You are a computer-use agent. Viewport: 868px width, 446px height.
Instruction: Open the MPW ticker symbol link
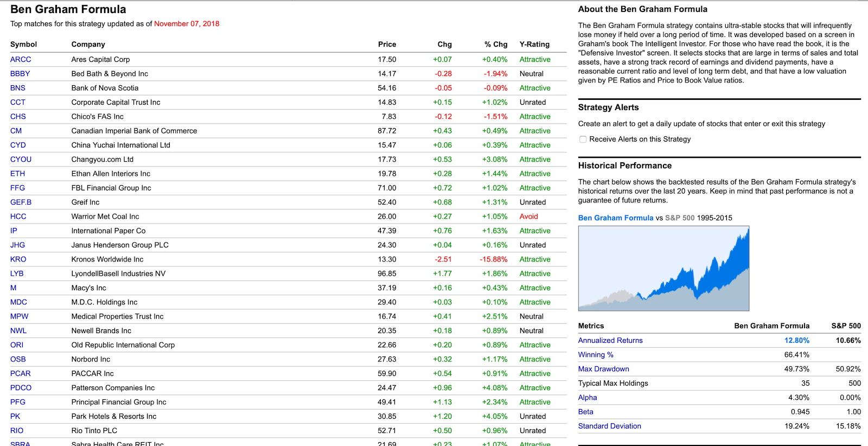pyautogui.click(x=20, y=316)
